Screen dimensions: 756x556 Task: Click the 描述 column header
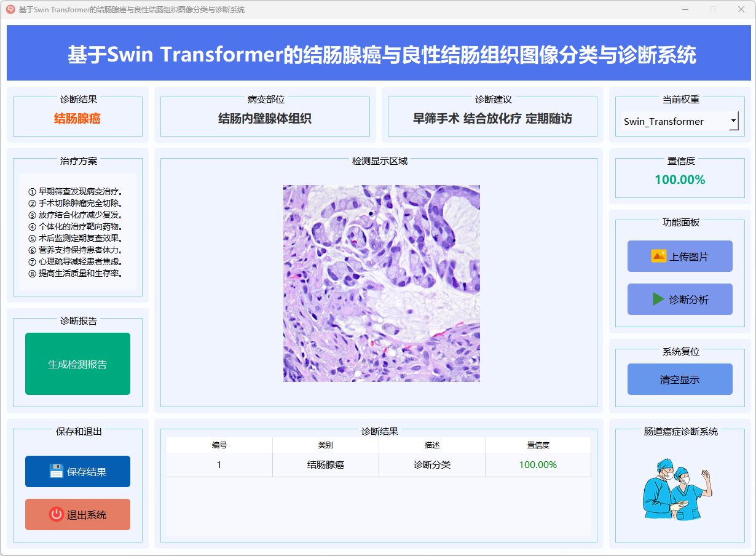pos(432,445)
